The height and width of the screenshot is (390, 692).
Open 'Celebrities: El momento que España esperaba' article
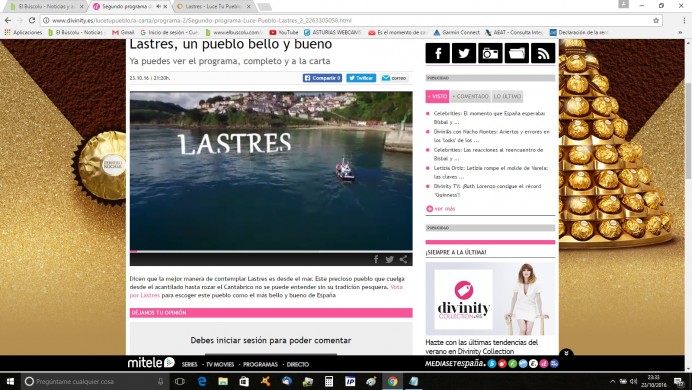click(x=489, y=117)
